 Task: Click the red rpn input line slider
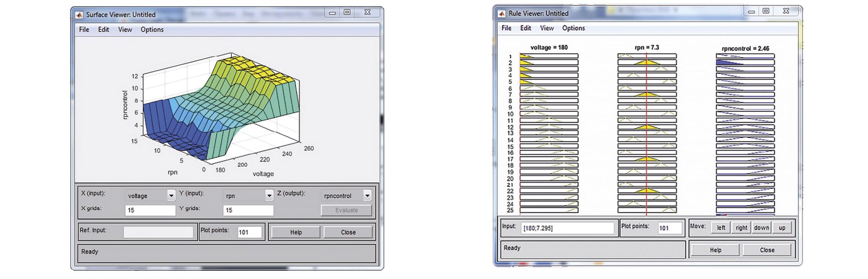pos(646,137)
